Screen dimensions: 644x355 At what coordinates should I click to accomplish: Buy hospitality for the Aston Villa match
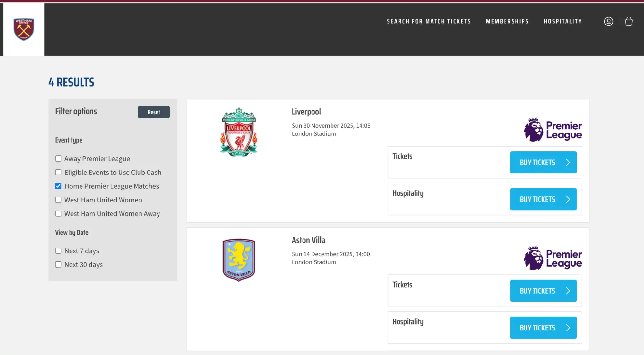(543, 328)
